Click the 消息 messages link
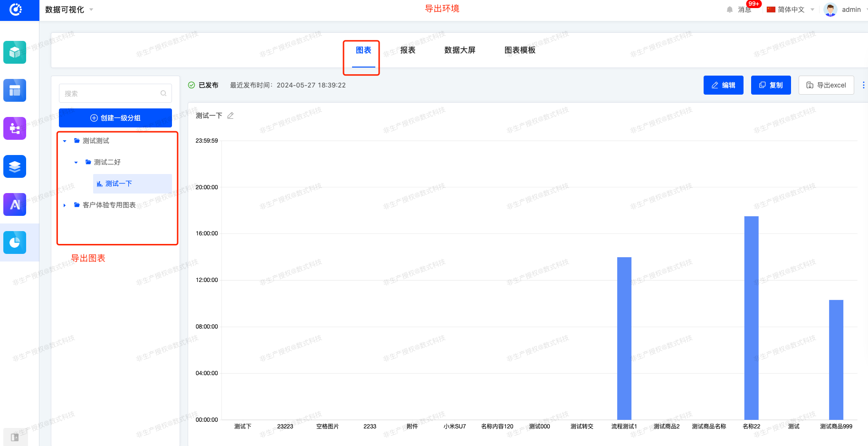The height and width of the screenshot is (446, 868). [x=744, y=10]
